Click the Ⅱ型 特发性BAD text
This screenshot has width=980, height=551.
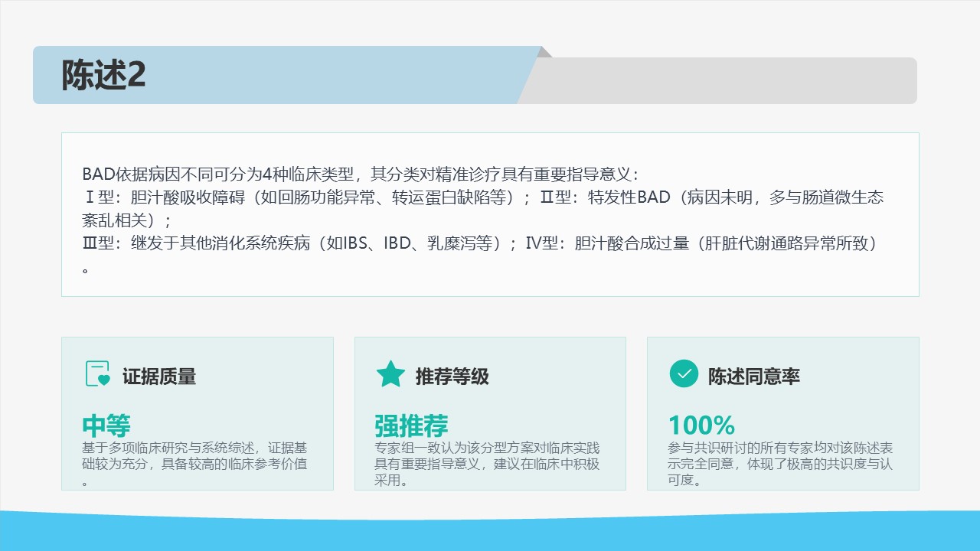(712, 197)
